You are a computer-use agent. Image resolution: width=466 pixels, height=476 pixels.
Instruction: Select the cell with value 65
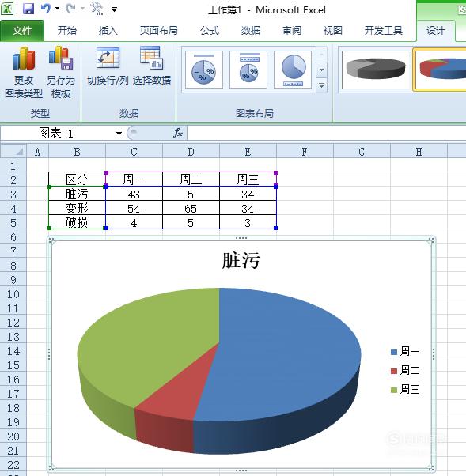click(191, 208)
